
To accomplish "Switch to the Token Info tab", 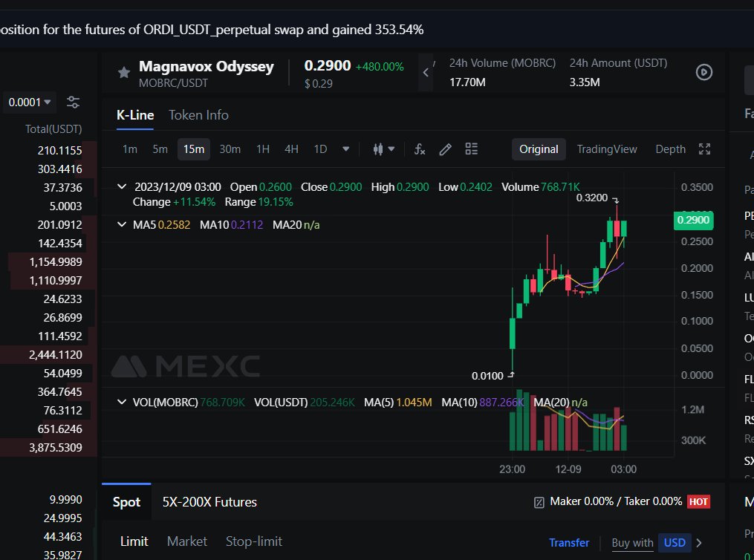I will [198, 115].
